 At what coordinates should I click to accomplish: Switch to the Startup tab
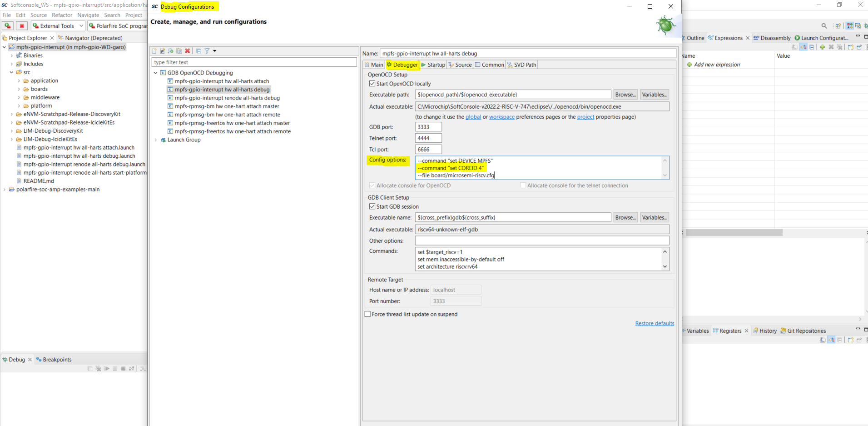tap(433, 65)
